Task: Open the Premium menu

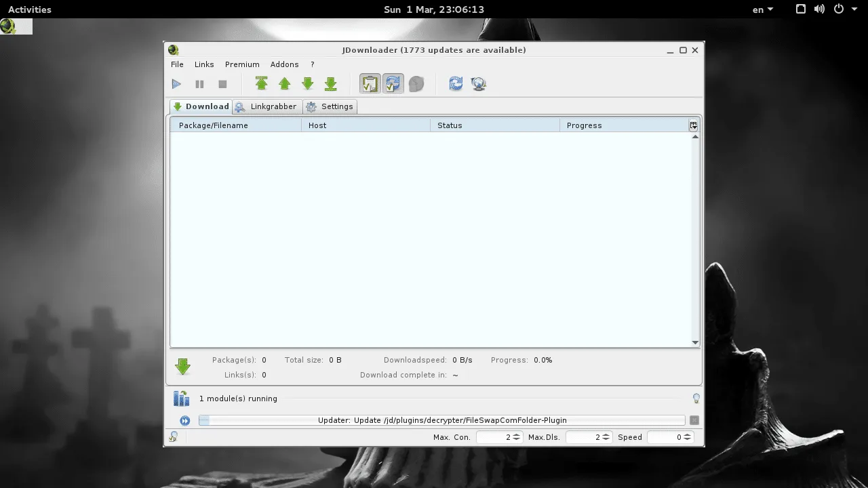Action: pos(242,64)
